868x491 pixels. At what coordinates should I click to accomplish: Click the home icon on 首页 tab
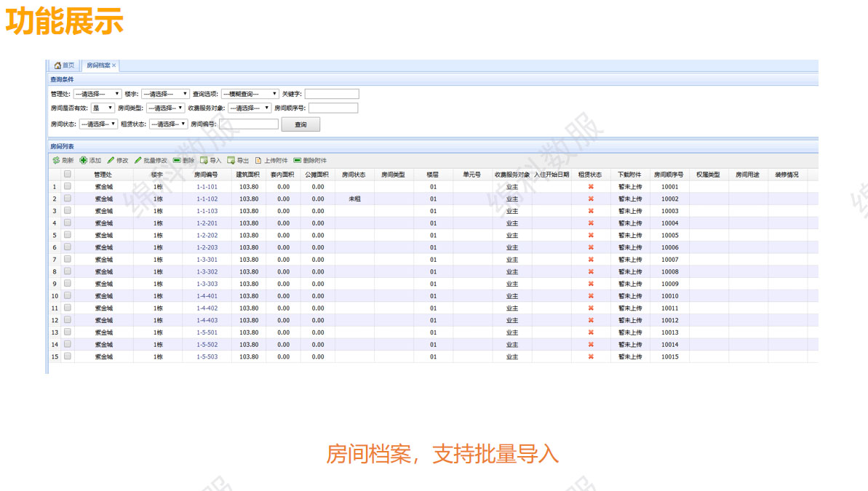pos(57,65)
